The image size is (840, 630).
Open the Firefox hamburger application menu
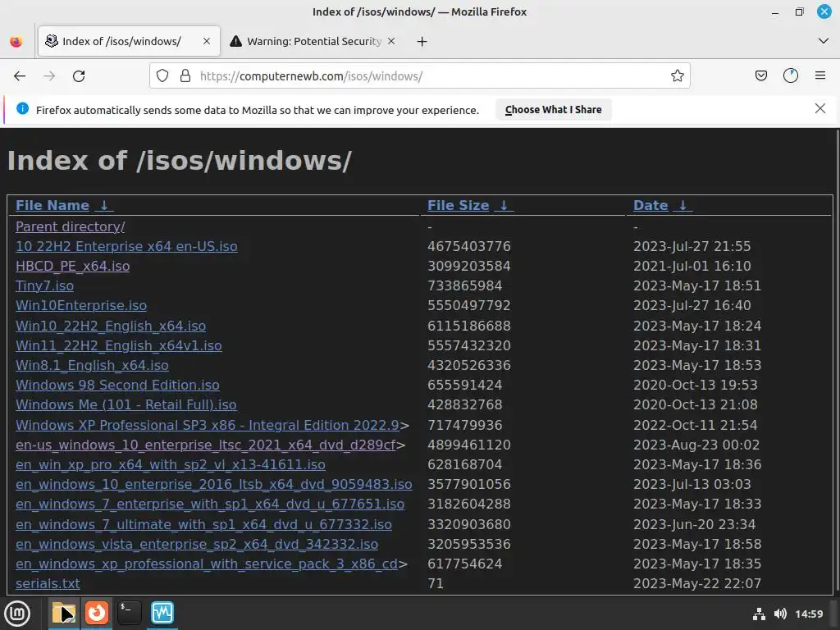tap(820, 76)
